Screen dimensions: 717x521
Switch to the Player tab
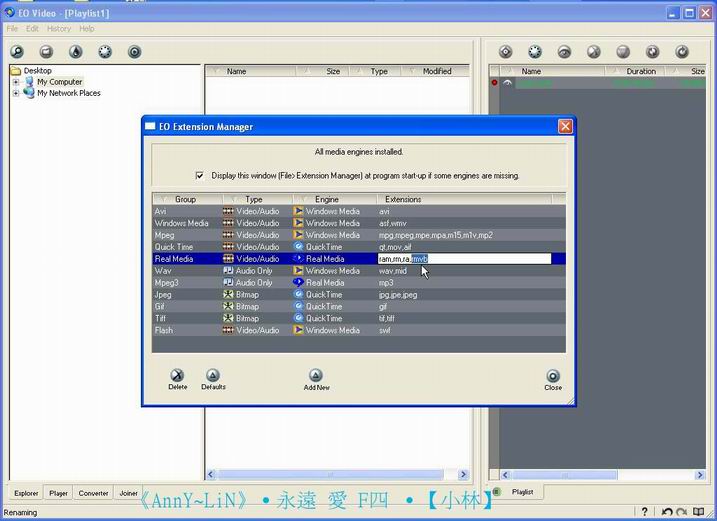click(58, 493)
